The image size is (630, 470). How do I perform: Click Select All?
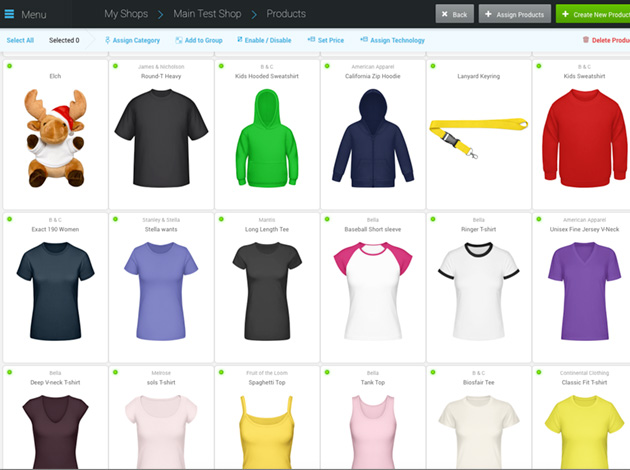point(20,40)
